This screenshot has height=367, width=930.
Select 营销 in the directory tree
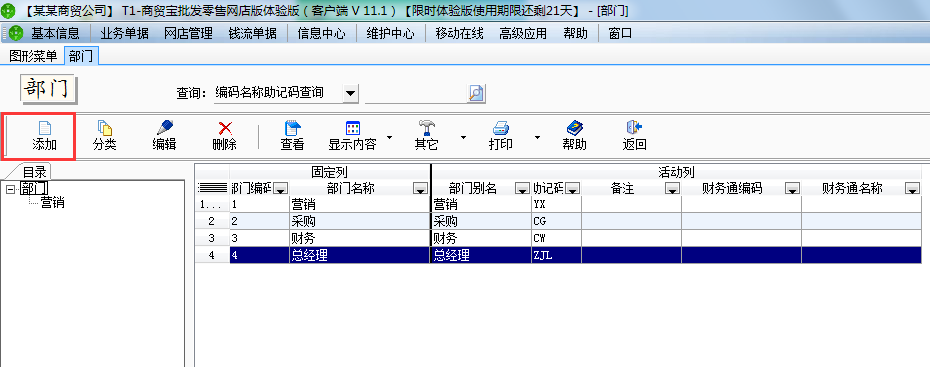(52, 203)
